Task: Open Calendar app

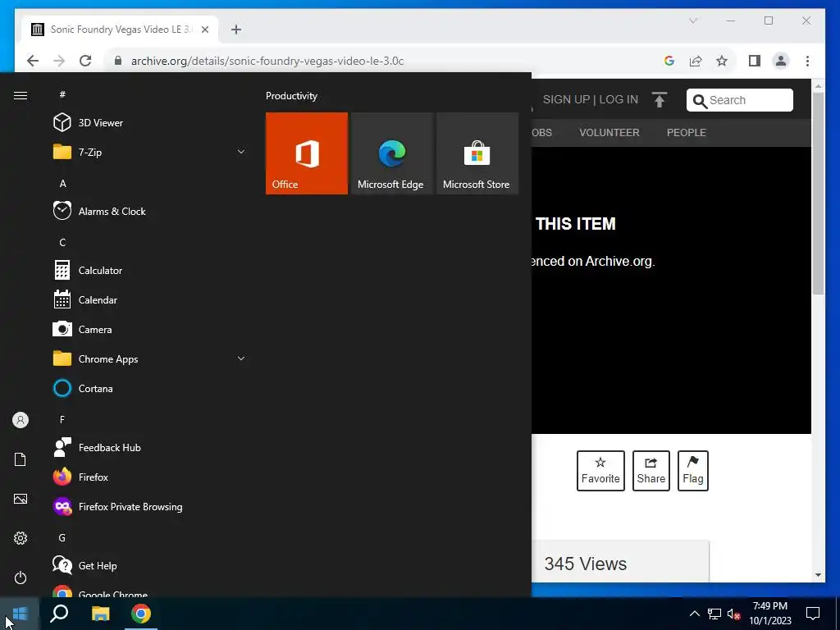Action: click(x=150, y=300)
